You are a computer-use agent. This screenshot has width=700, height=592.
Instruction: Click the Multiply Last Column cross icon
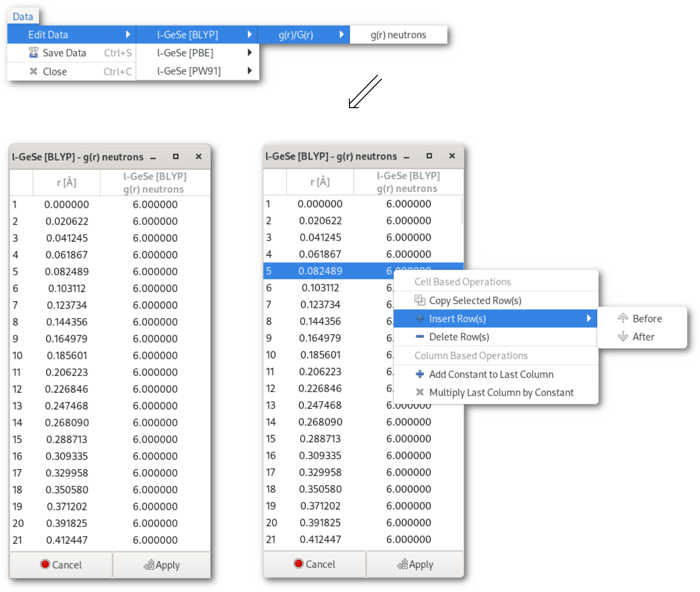[x=419, y=393]
